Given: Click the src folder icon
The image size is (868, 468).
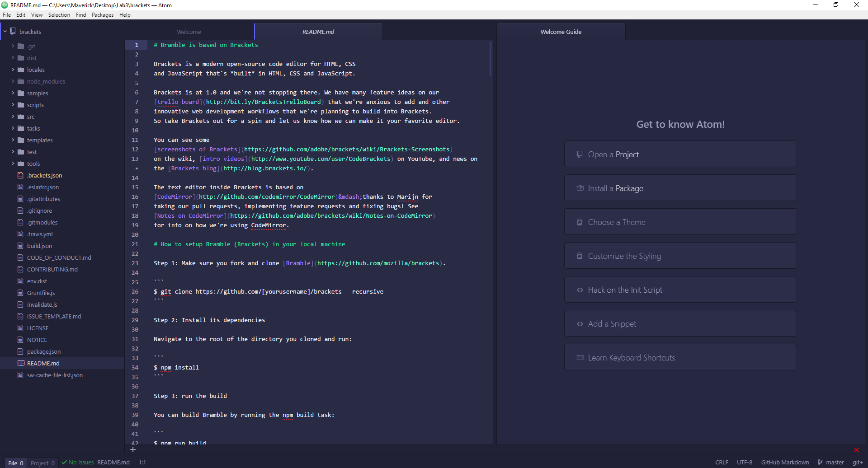Looking at the screenshot, I should [21, 117].
